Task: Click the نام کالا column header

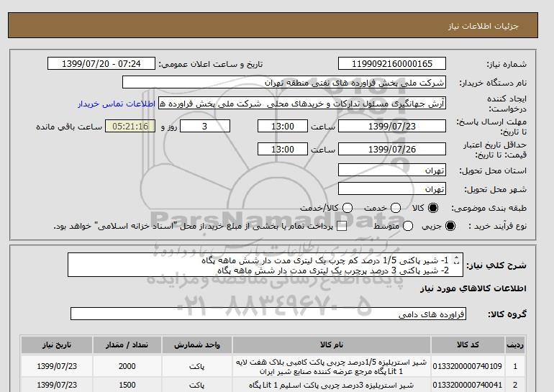Action: pyautogui.click(x=332, y=345)
